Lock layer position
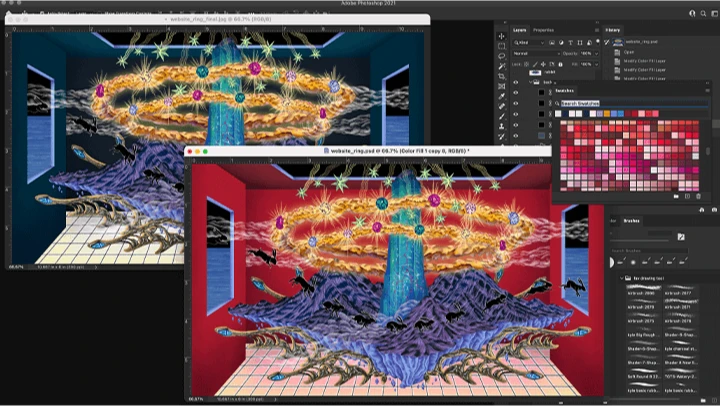The width and height of the screenshot is (720, 406). [x=543, y=64]
